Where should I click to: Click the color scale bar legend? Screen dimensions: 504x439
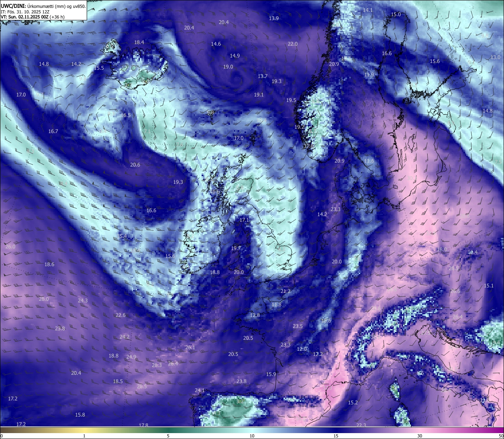click(x=252, y=430)
